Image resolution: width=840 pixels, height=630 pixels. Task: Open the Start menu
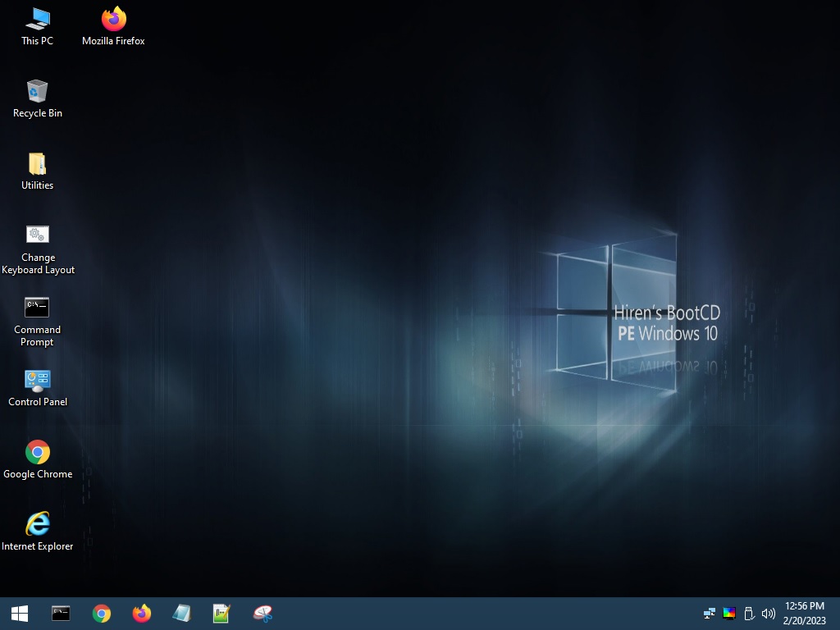(18, 613)
